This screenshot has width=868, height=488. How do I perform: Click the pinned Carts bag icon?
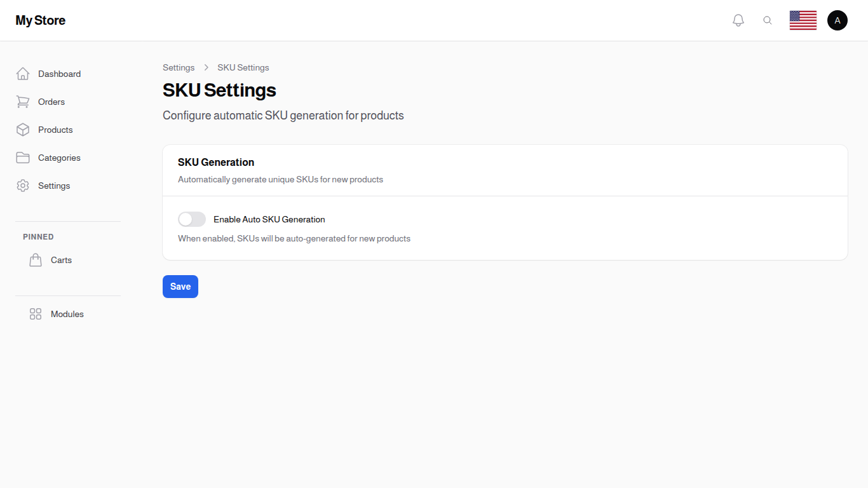pyautogui.click(x=36, y=259)
